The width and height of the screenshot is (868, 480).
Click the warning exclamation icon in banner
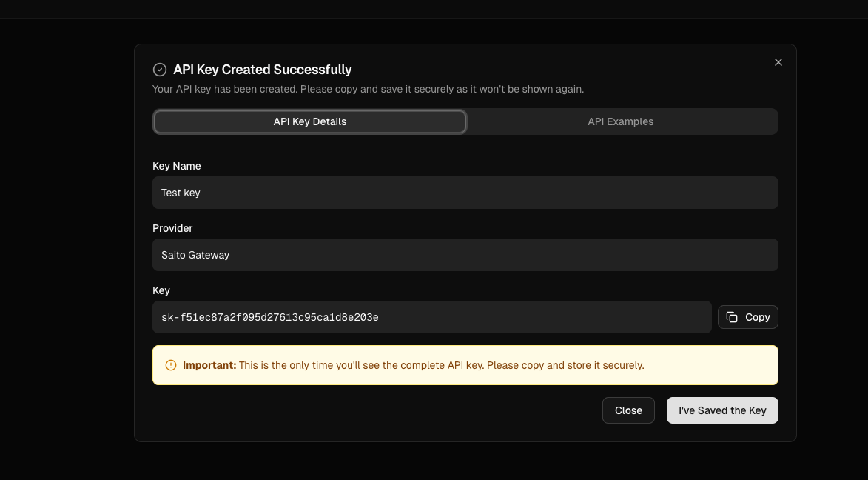pyautogui.click(x=171, y=365)
